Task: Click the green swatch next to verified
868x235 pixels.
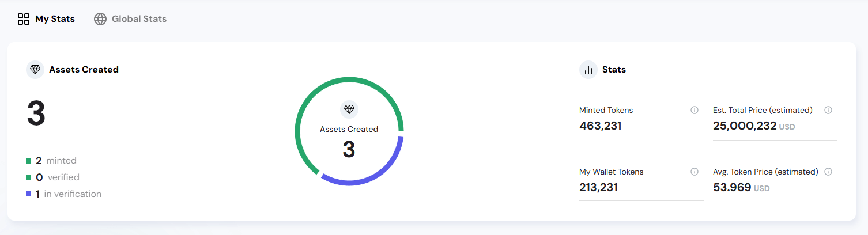Action: [29, 177]
